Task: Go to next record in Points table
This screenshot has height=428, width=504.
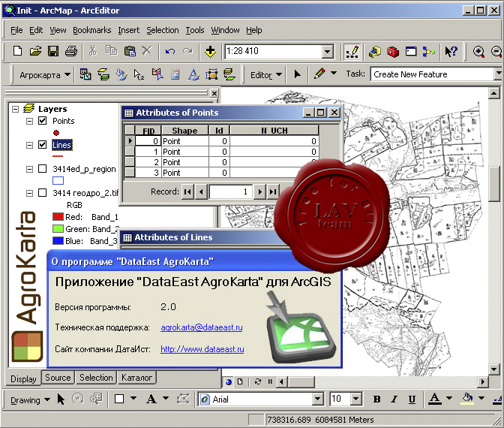Action: 259,191
